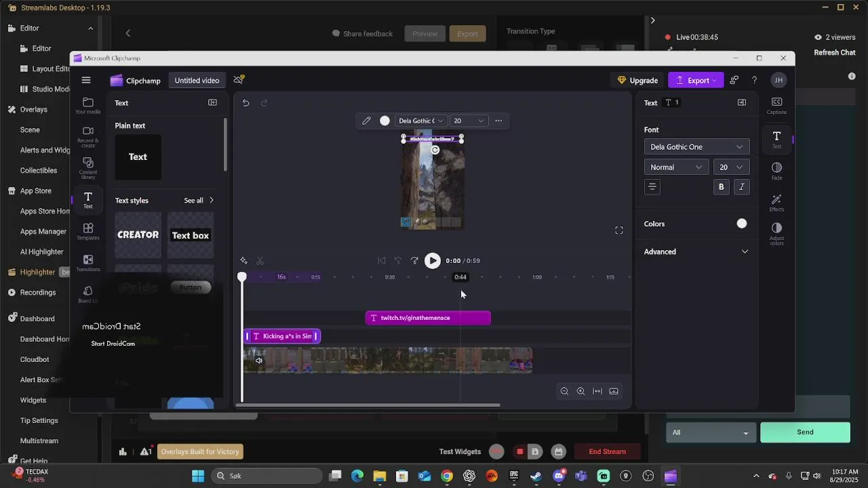Open Tip Settings in Streamlabs sidebar
Image resolution: width=868 pixels, height=488 pixels.
point(39,420)
